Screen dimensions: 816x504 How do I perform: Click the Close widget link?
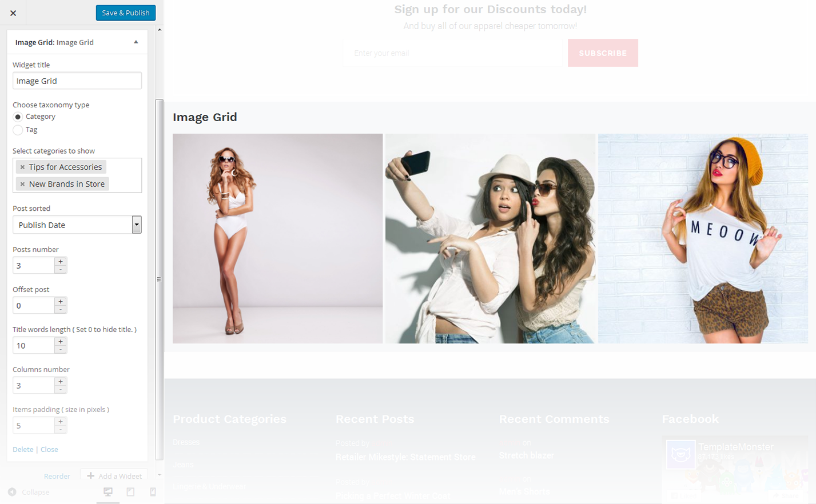click(x=49, y=450)
